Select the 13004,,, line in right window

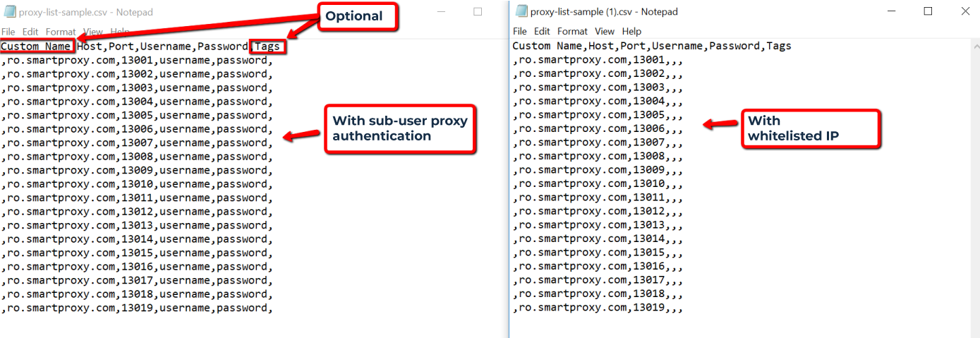pyautogui.click(x=598, y=101)
